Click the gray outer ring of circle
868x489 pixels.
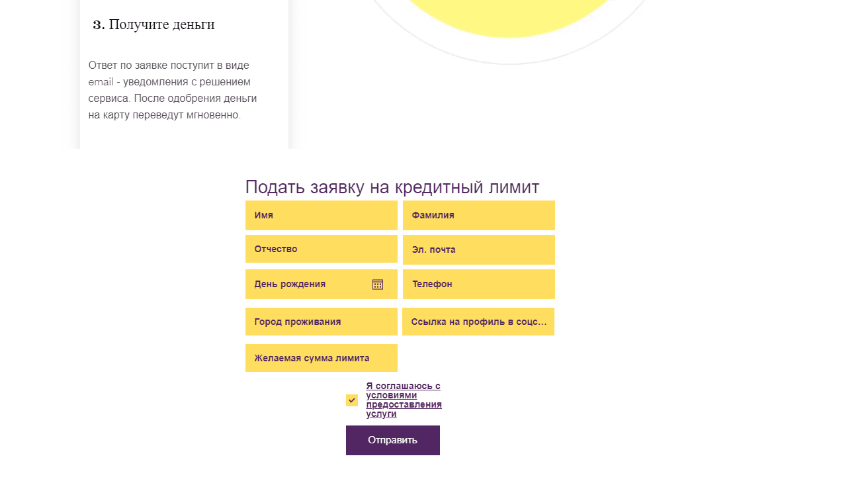tap(508, 61)
